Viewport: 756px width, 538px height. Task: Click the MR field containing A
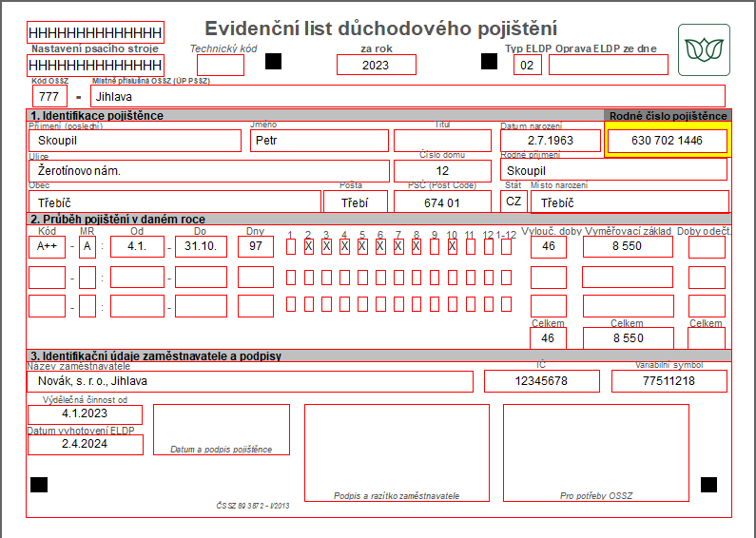coord(87,247)
